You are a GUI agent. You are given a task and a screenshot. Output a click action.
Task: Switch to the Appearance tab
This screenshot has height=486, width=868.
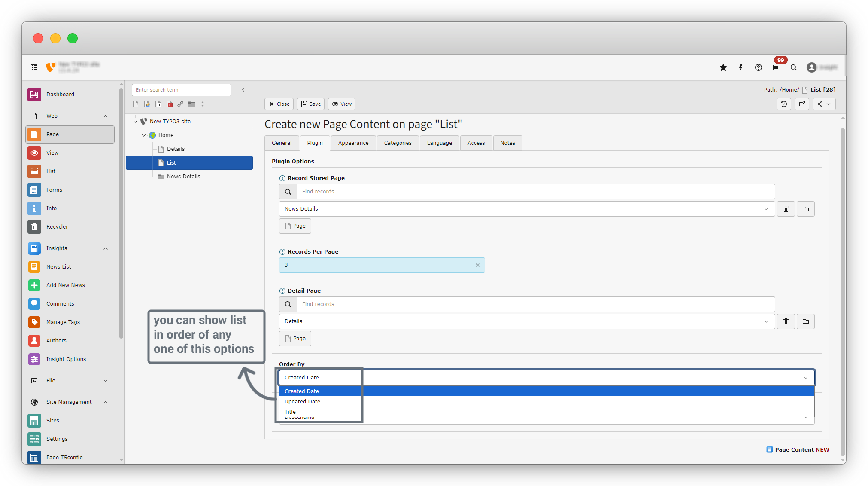pyautogui.click(x=353, y=143)
